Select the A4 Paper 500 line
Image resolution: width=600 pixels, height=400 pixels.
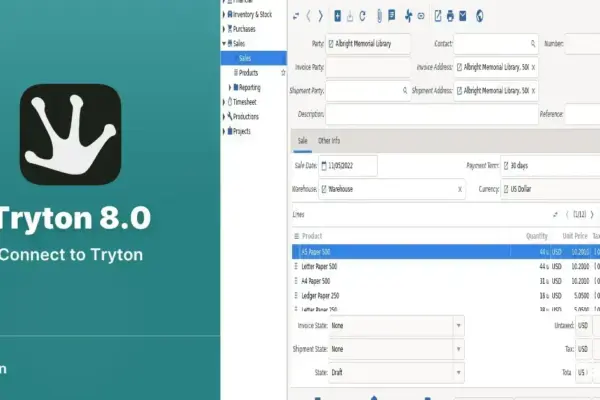(x=446, y=281)
